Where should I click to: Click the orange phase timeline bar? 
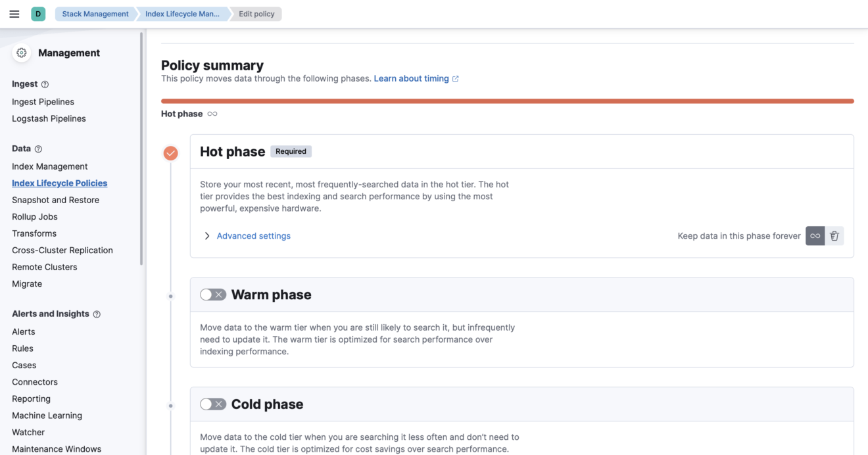506,101
